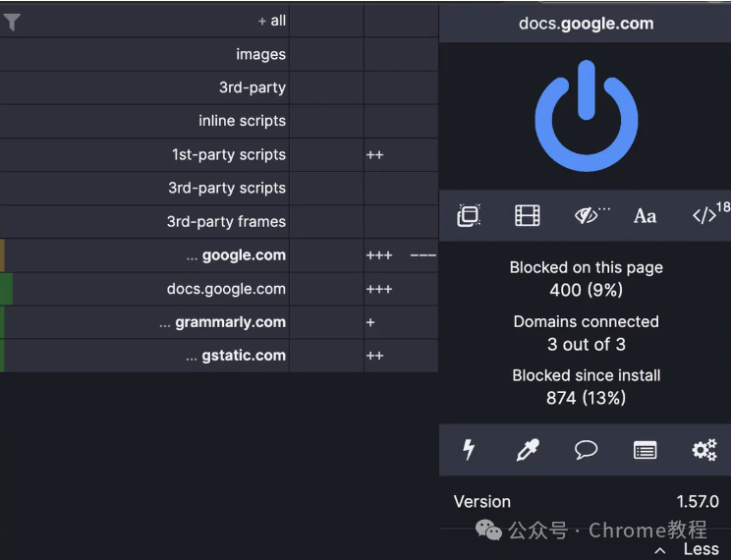Viewport: 731px width, 560px height.
Task: Toggle large media elements blocking icon
Action: [528, 215]
